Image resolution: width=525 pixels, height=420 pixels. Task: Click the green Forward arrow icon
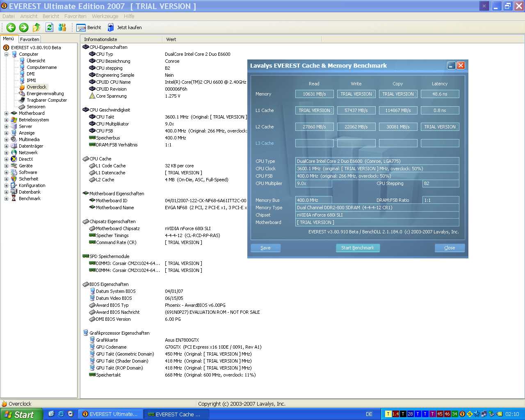pyautogui.click(x=24, y=27)
